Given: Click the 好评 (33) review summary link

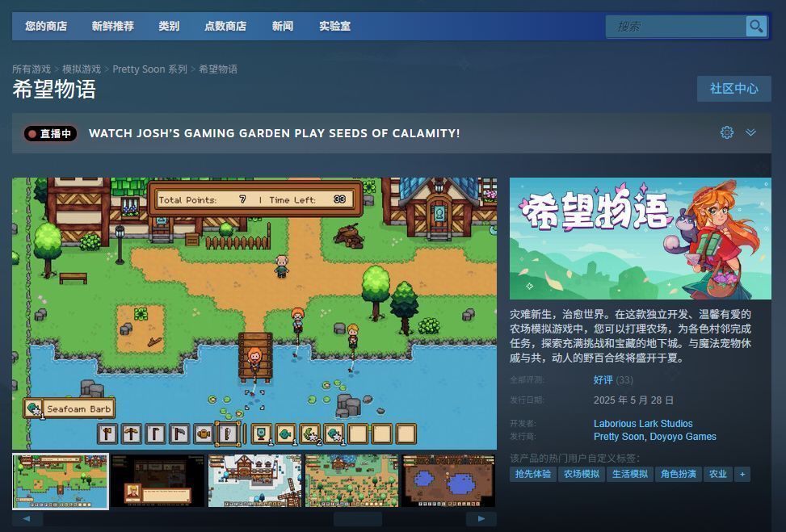Looking at the screenshot, I should point(602,379).
